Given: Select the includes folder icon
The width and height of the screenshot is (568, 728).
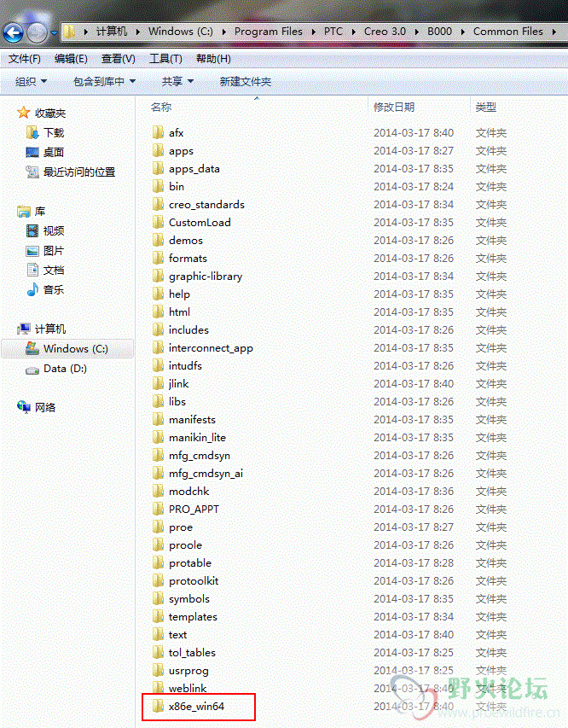Looking at the screenshot, I should (159, 329).
